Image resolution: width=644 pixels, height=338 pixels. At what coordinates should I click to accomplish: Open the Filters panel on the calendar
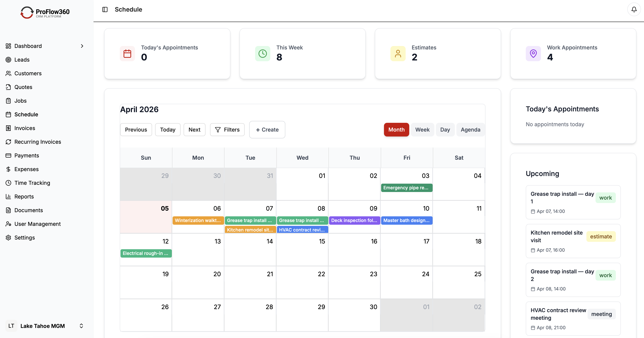[227, 129]
